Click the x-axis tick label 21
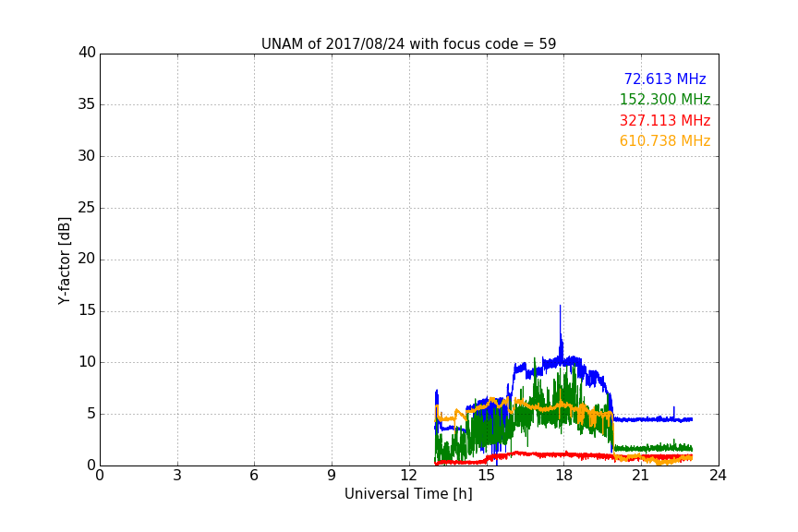 (x=641, y=476)
